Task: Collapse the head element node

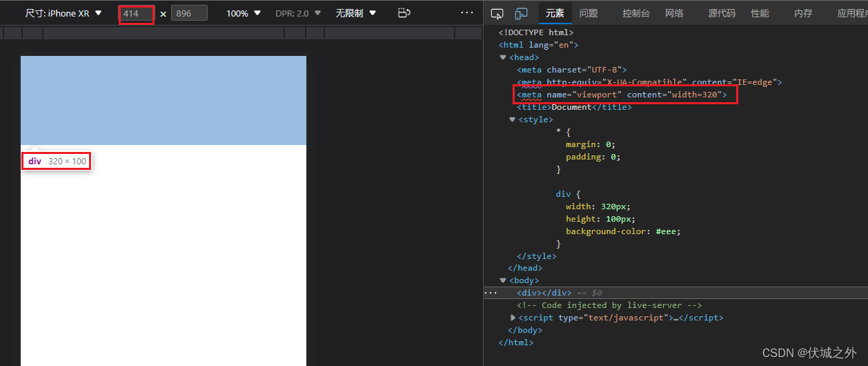Action: click(x=504, y=57)
